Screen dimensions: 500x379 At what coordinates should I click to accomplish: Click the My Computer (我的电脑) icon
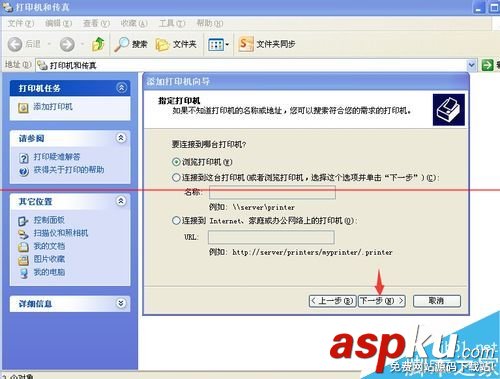[x=23, y=273]
